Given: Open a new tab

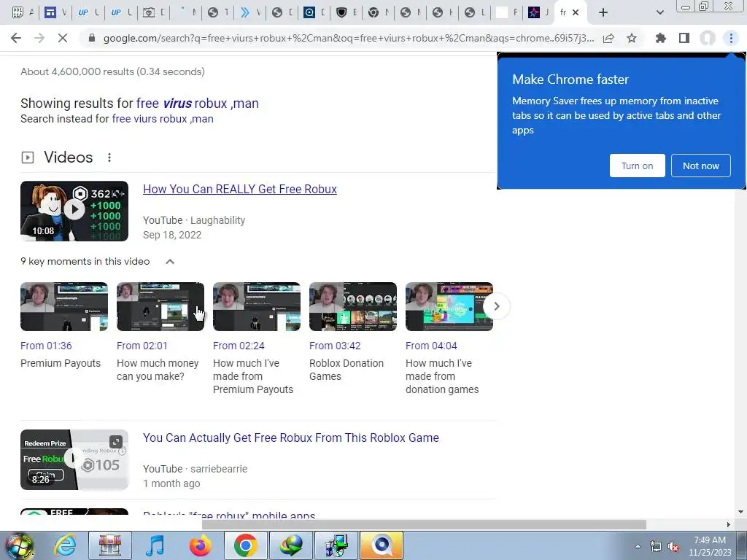Looking at the screenshot, I should tap(603, 12).
